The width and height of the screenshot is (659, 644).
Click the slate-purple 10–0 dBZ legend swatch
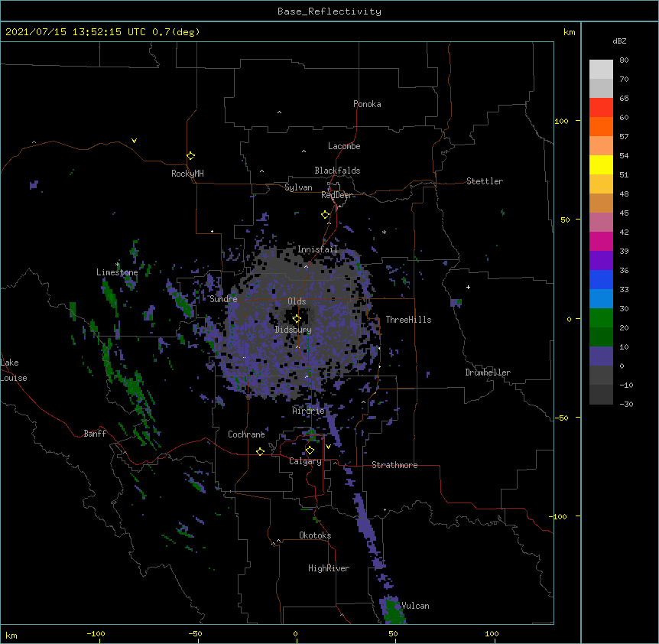click(x=601, y=356)
